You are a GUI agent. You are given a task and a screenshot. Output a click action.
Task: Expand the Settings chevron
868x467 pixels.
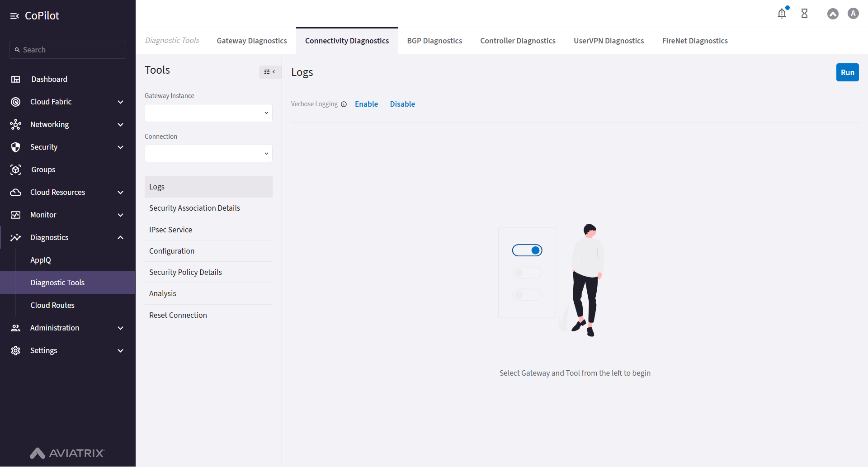tap(121, 350)
